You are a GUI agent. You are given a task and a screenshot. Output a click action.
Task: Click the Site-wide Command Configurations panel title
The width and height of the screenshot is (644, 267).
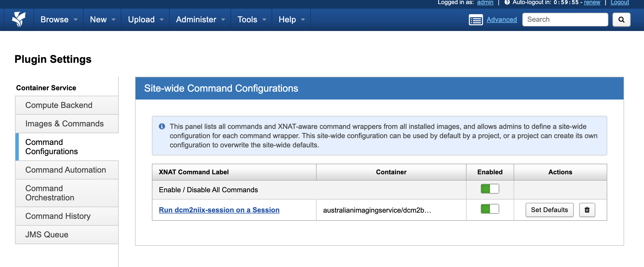pyautogui.click(x=221, y=88)
